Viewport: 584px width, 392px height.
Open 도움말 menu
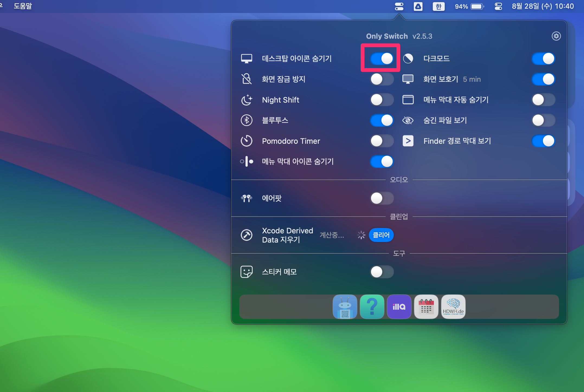tap(23, 6)
